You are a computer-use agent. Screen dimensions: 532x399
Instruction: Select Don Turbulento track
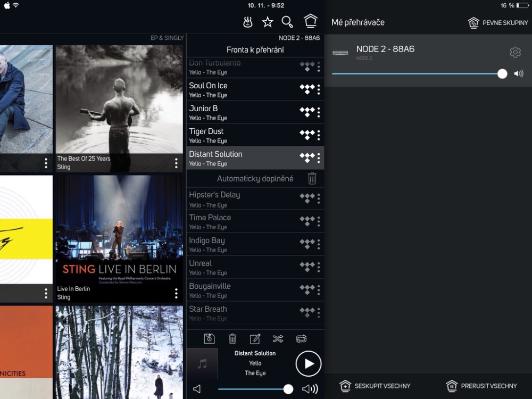click(255, 67)
